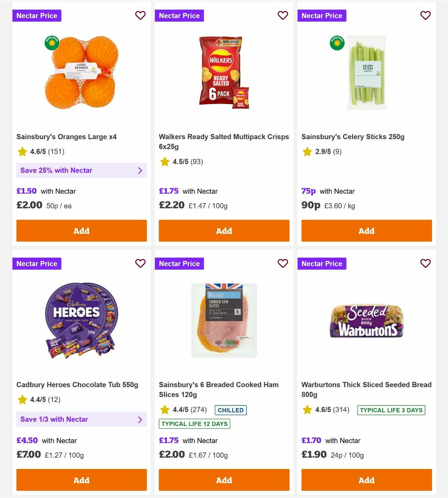
Task: Favourite the Sainsbury's Oranges Large x4 product
Action: click(x=140, y=15)
